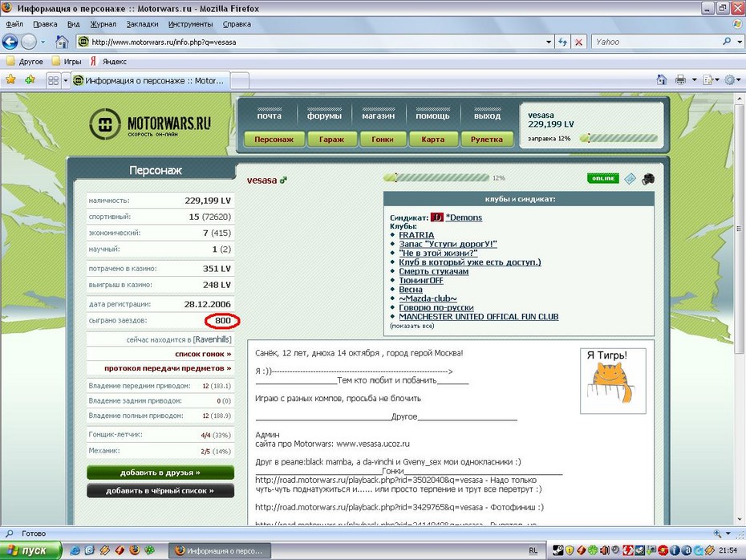The width and height of the screenshot is (746, 560).
Task: Open the Windows Start (пуск) button
Action: point(31,550)
